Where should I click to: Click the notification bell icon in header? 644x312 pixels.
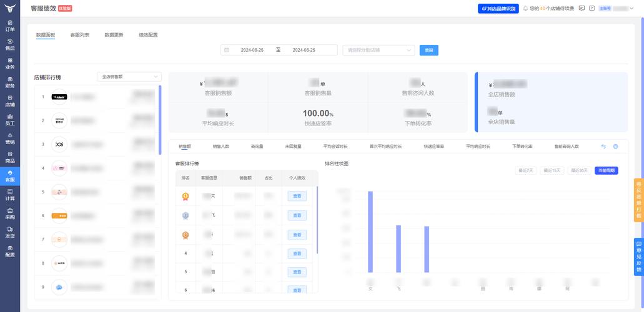[x=525, y=9]
